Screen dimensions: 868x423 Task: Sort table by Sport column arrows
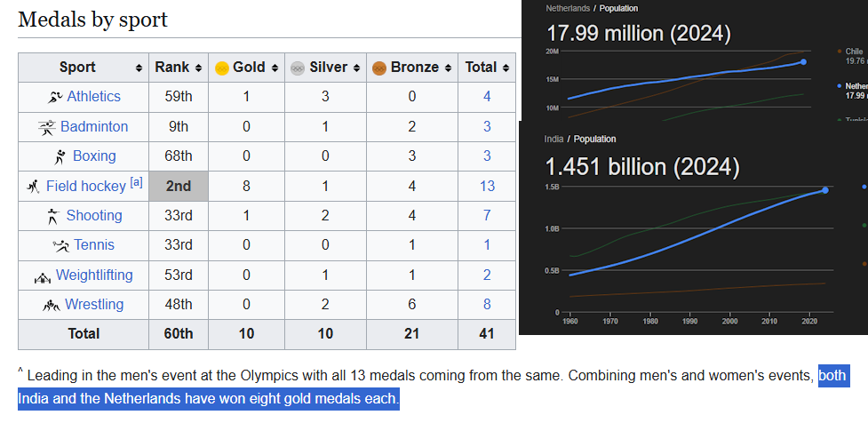(139, 68)
